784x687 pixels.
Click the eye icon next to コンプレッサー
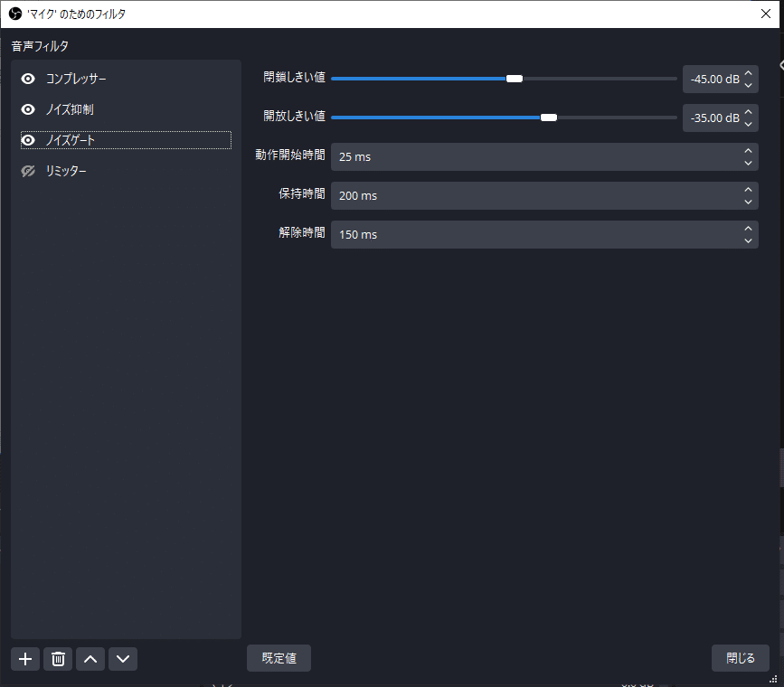[x=26, y=79]
